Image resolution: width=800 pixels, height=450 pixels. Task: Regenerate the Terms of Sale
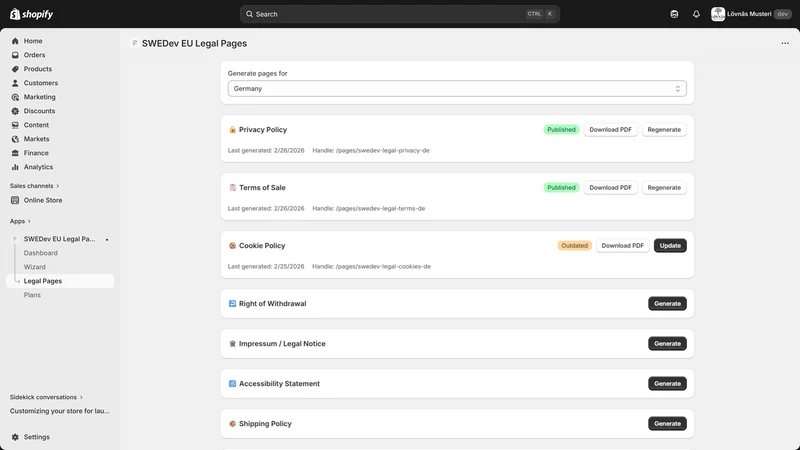pos(664,188)
